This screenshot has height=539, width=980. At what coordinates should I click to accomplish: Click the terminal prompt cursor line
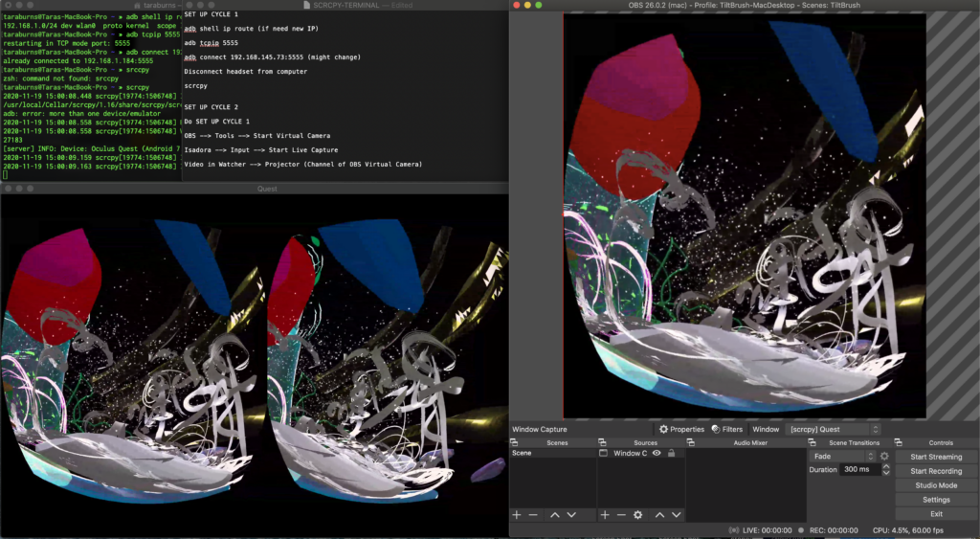coord(5,174)
